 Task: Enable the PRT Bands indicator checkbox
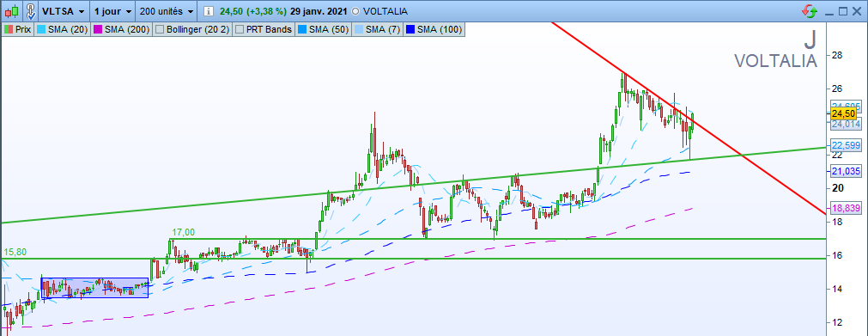(240, 29)
